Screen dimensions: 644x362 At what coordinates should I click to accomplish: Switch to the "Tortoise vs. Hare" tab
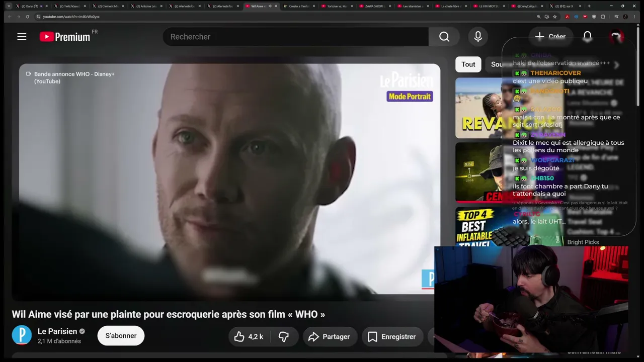(337, 6)
